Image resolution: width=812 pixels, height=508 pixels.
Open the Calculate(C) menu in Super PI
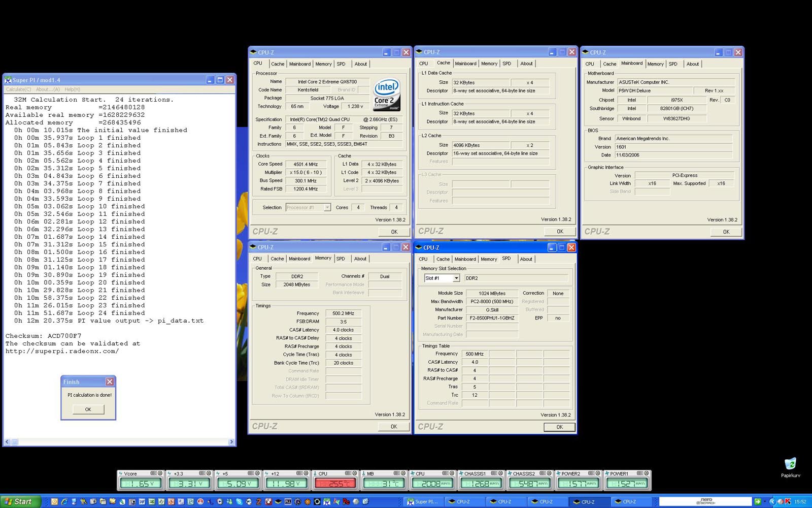[19, 89]
